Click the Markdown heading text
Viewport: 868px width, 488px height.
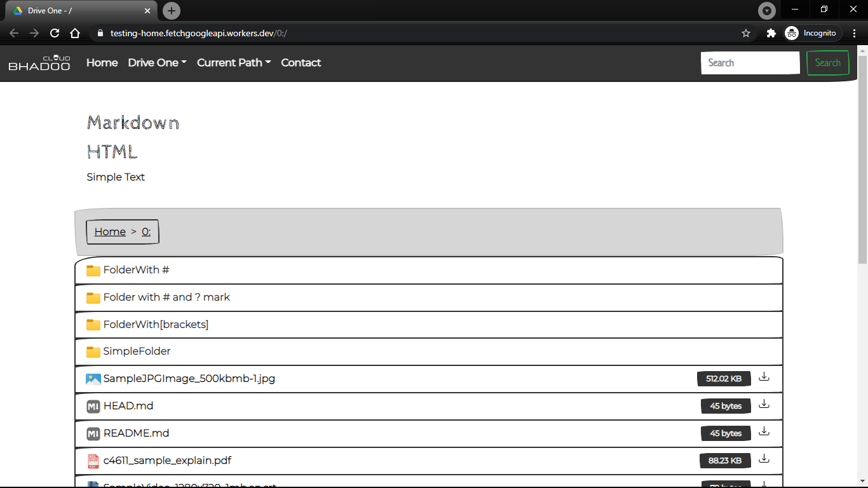click(133, 122)
